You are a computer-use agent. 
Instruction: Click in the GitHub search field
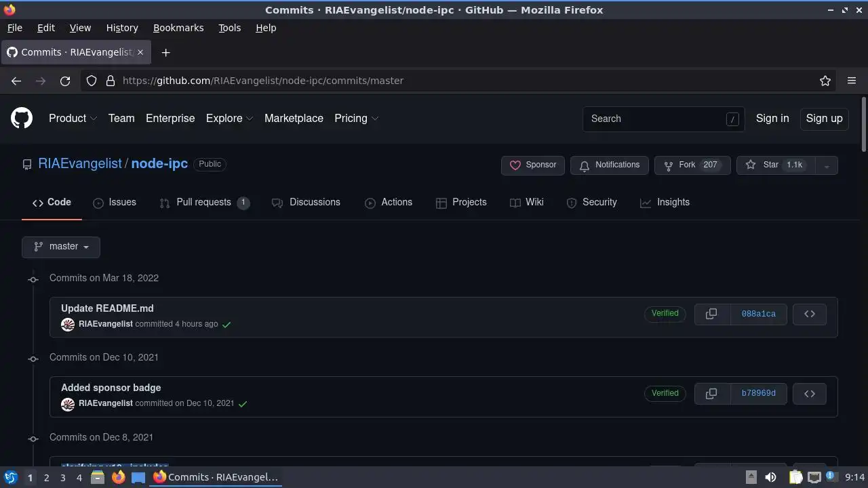[x=663, y=119]
